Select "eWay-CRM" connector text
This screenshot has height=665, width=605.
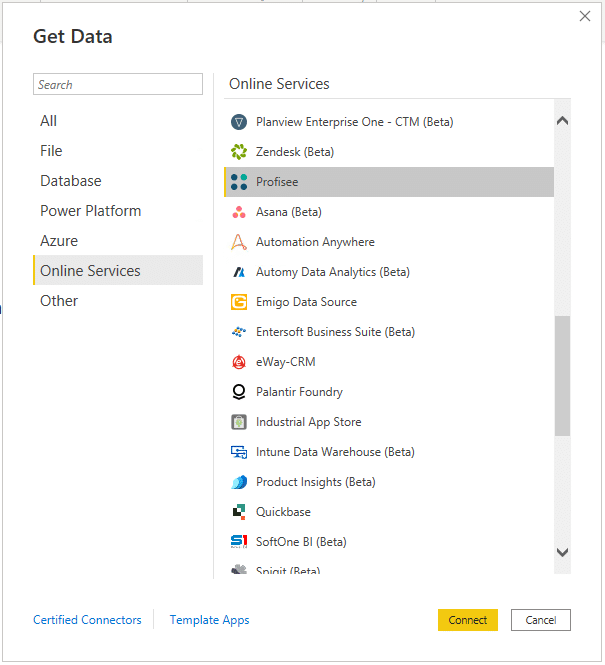(x=286, y=362)
